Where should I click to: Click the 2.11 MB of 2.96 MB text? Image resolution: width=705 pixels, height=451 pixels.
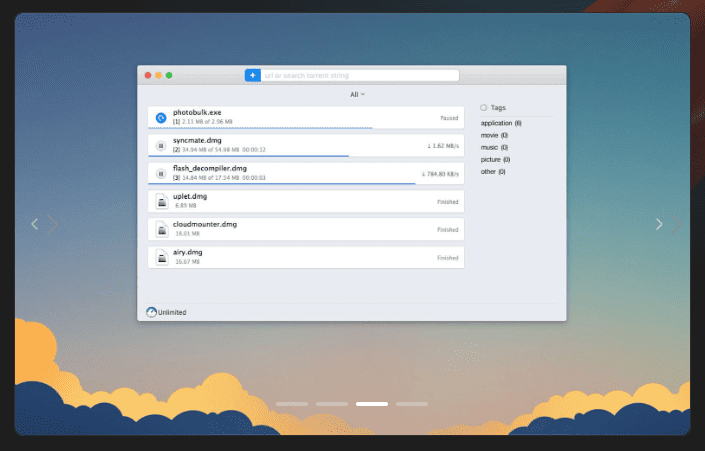click(x=207, y=122)
